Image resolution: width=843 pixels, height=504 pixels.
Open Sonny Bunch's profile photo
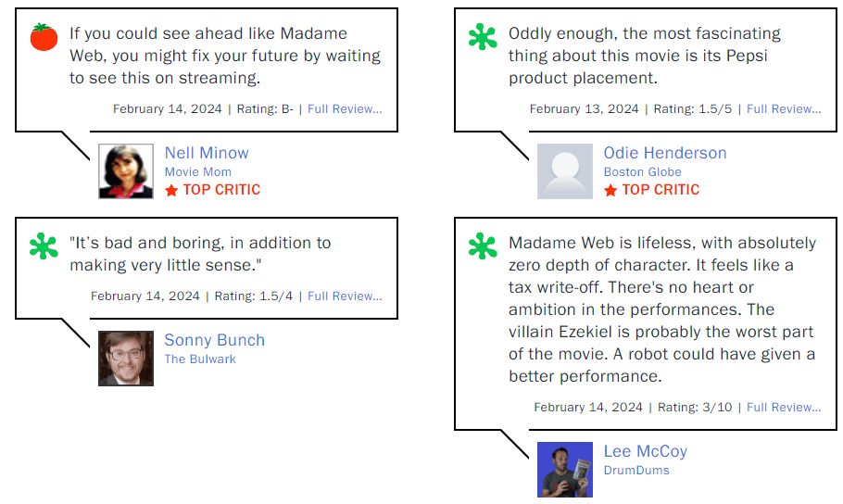[126, 359]
